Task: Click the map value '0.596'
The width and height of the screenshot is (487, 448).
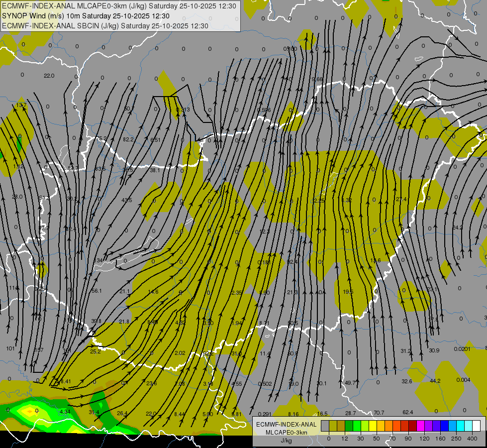Action: (x=264, y=110)
